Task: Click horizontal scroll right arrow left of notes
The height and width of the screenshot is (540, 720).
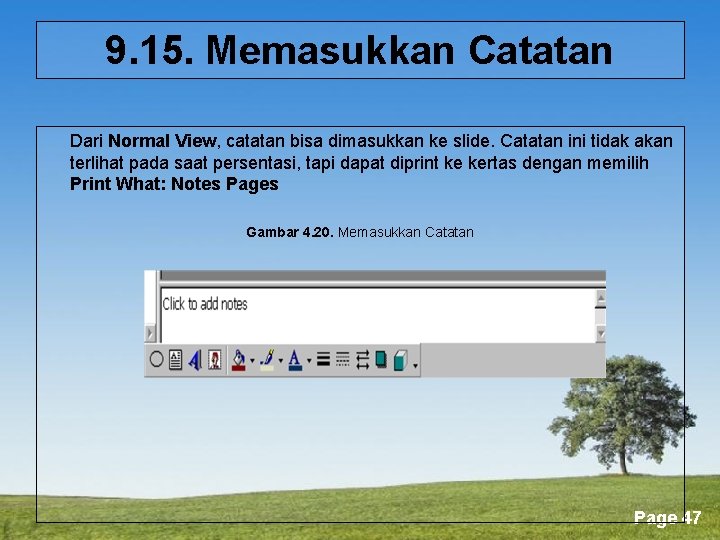Action: point(150,333)
